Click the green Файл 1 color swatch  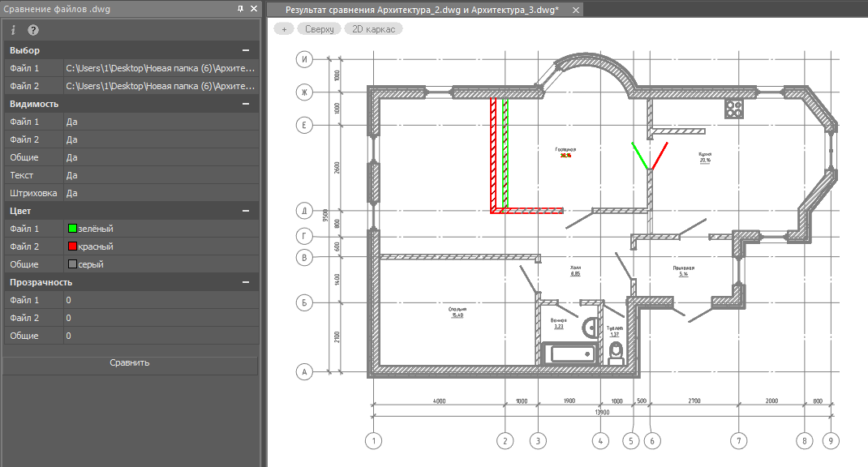[x=72, y=229]
